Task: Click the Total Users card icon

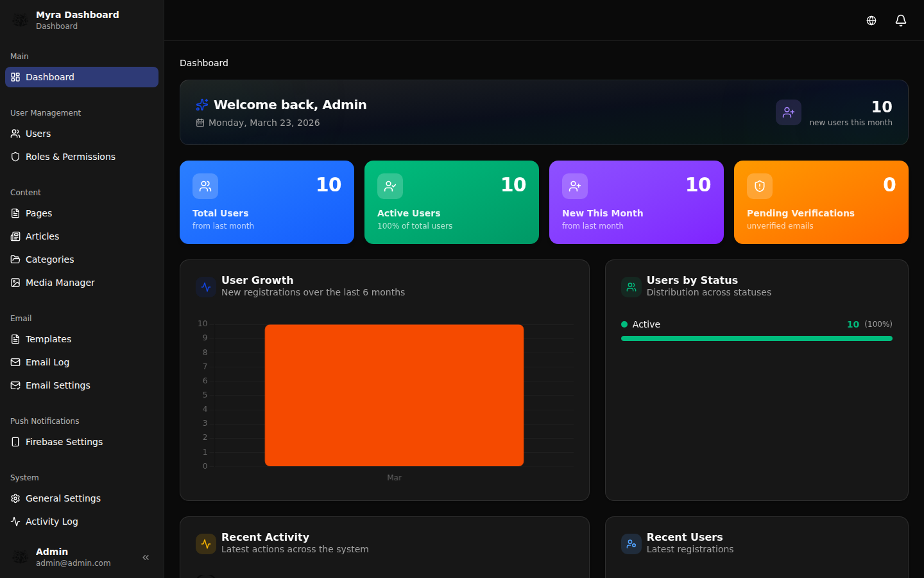Action: click(205, 186)
